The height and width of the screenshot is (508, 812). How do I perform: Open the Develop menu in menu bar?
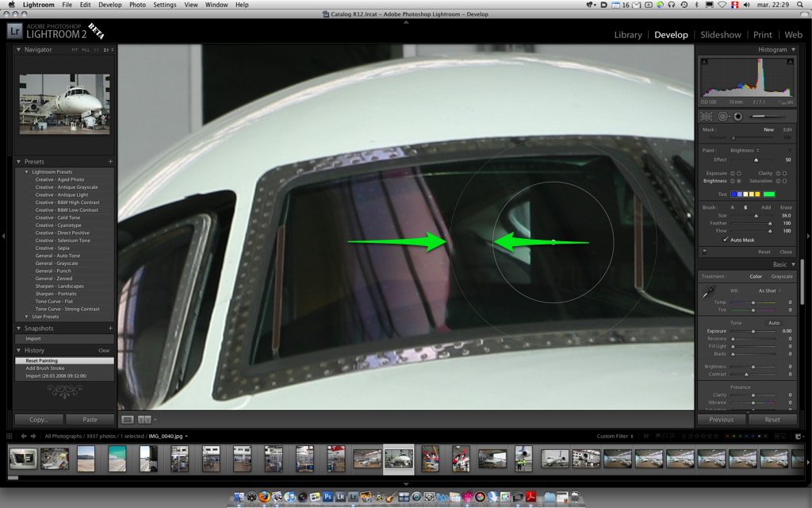coord(110,5)
